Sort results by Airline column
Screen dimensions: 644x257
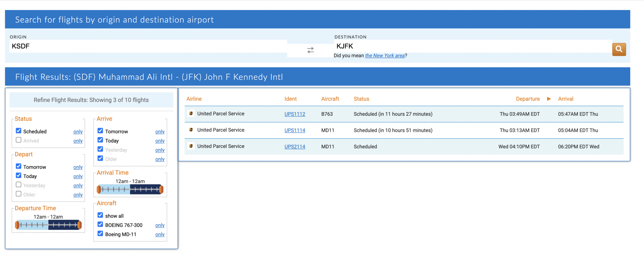pos(194,99)
